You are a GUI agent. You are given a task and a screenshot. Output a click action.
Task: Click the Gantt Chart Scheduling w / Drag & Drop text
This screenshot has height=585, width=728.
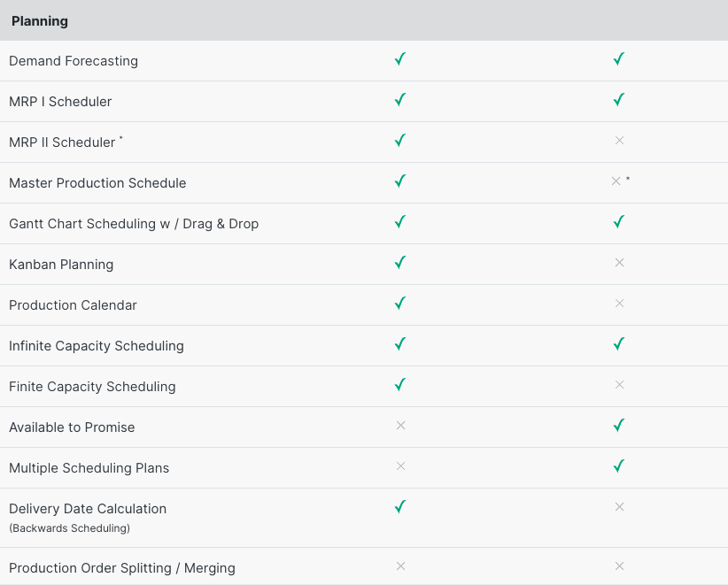click(134, 224)
